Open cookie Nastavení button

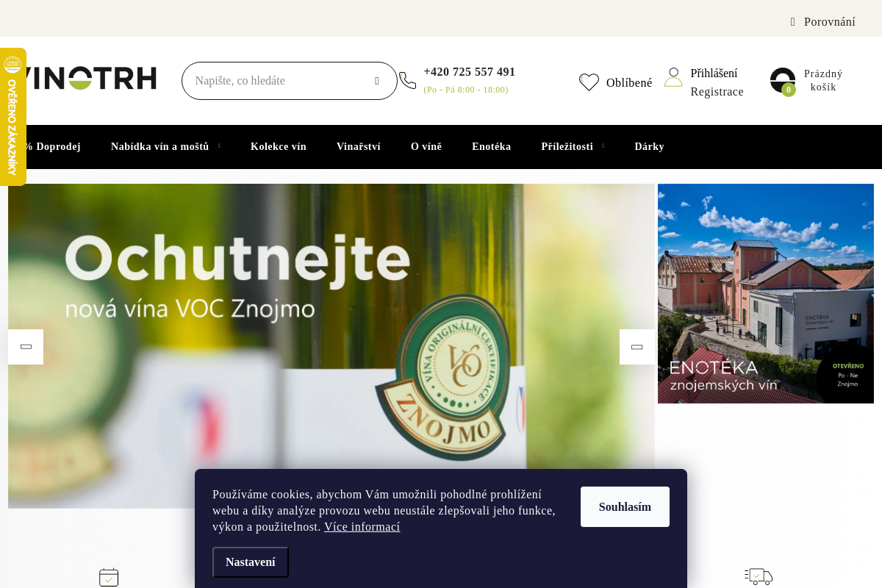(x=251, y=562)
